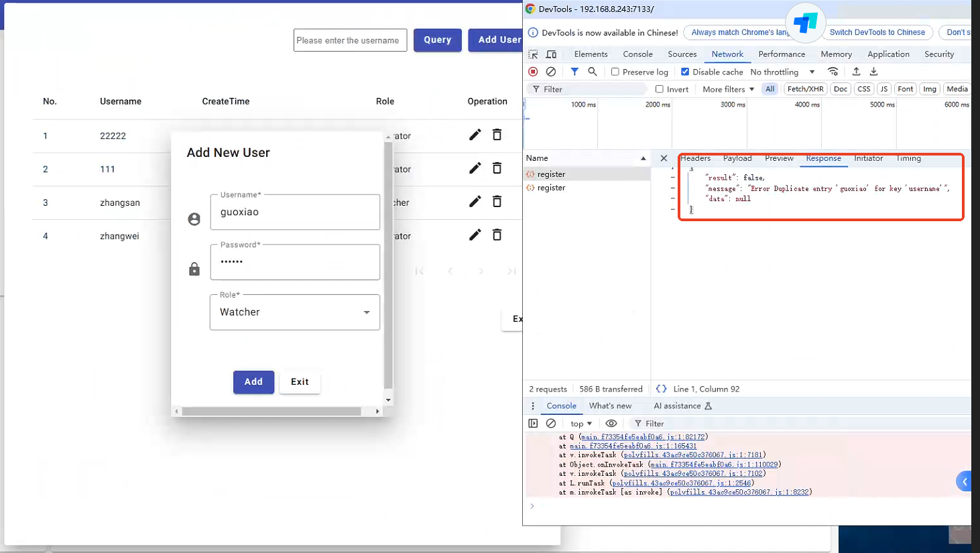This screenshot has height=553, width=980.
Task: Click Export HAR download icon
Action: point(873,72)
